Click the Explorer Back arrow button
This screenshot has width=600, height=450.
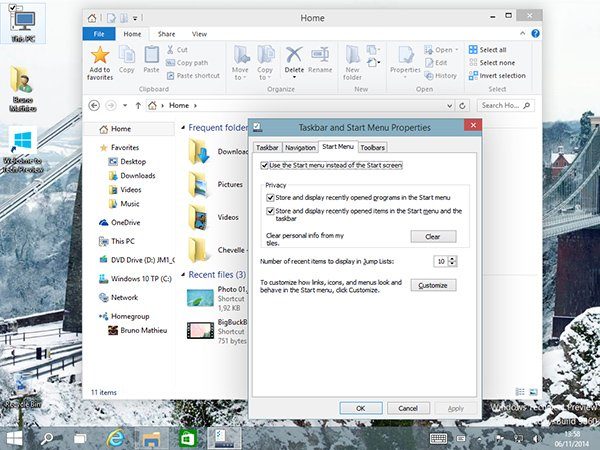pos(94,105)
